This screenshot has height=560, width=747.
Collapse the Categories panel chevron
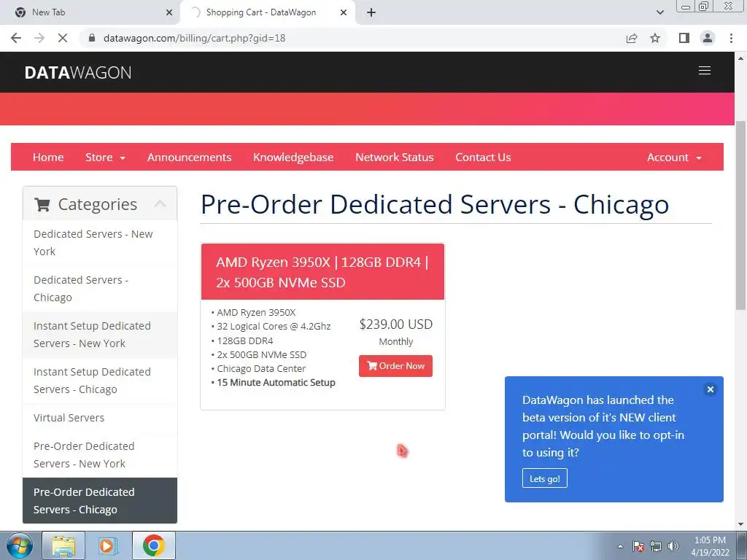tap(160, 204)
